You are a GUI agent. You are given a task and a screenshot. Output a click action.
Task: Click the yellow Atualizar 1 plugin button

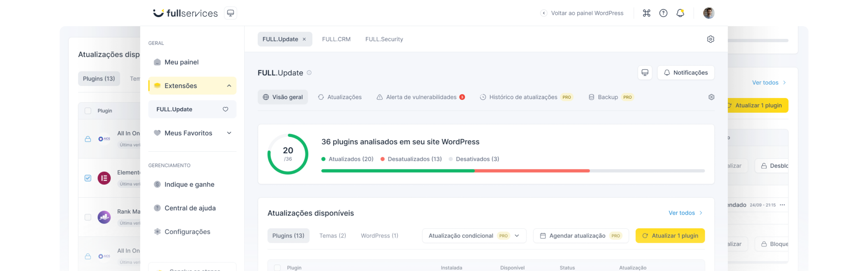pos(670,236)
